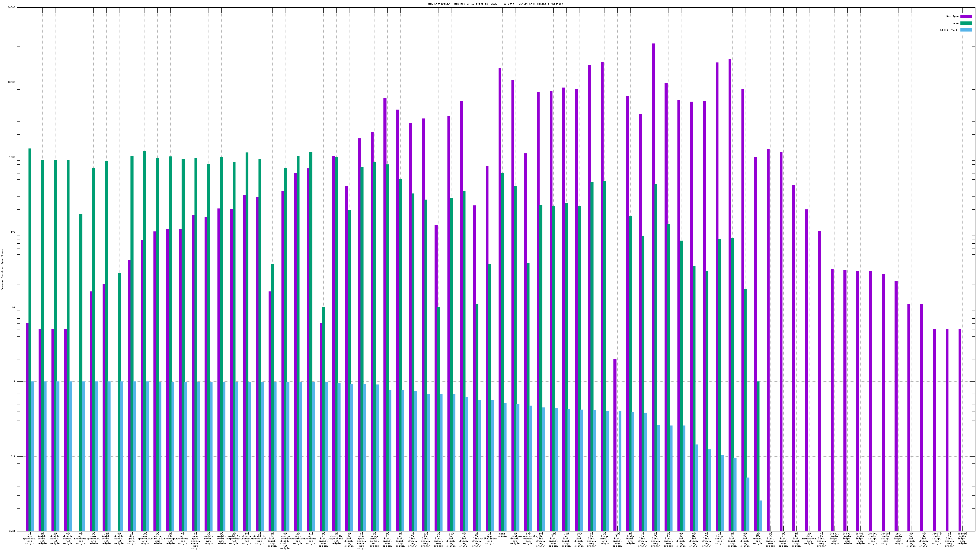The width and height of the screenshot is (980, 551).
Task: Click the '2@ bl.spamcop.net origin' x-axis label
Action: tap(170, 538)
